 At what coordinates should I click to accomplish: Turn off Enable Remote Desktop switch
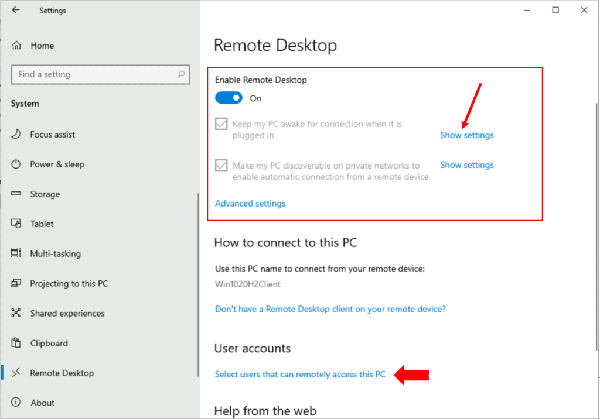click(x=229, y=98)
